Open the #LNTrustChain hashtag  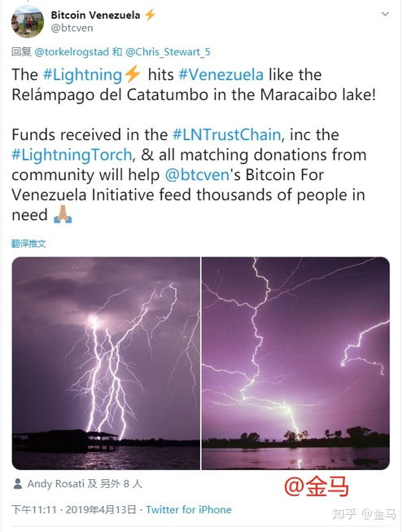point(226,134)
